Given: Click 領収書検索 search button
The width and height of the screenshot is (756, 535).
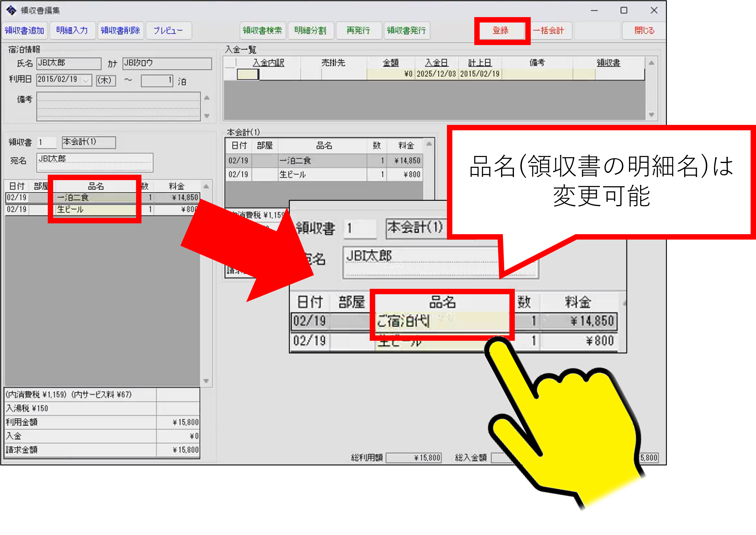Looking at the screenshot, I should click(262, 31).
